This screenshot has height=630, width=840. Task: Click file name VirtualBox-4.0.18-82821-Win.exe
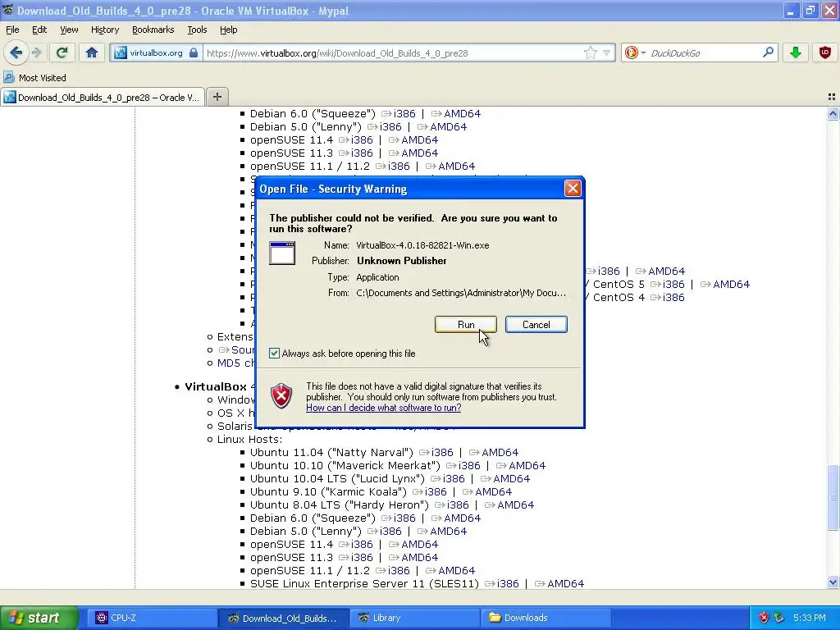pos(422,245)
